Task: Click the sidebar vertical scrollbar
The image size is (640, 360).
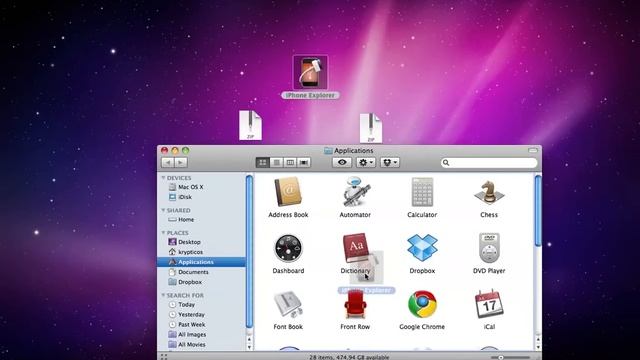Action: [249, 251]
